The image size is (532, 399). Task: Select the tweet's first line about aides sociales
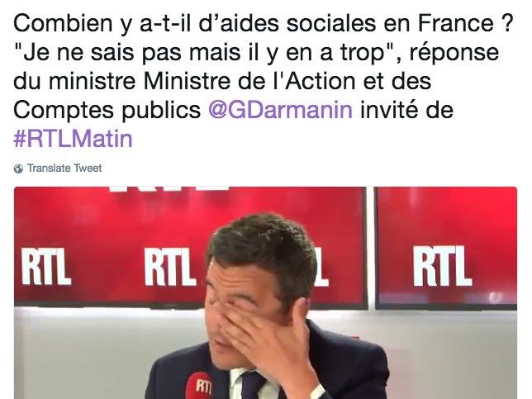coord(263,24)
